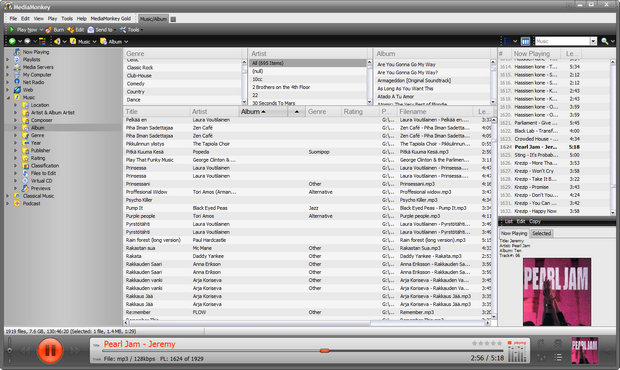Viewport: 620px width, 370px height.
Task: Click the colored bars tree toggle icon
Action: click(x=43, y=41)
